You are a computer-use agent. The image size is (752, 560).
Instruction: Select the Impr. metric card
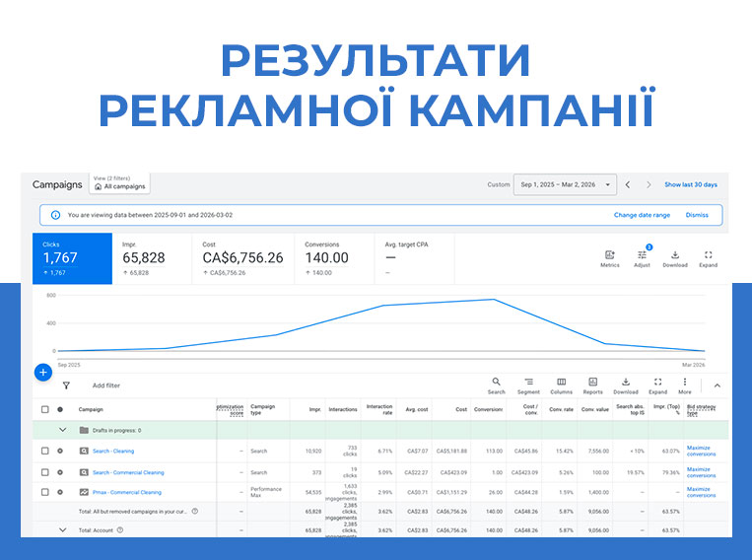point(152,258)
